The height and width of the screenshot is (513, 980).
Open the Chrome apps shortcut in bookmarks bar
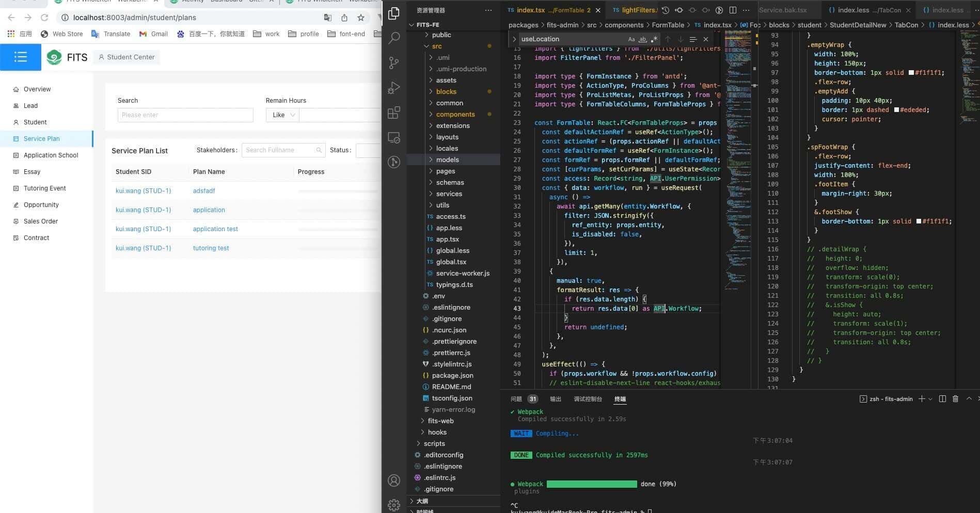tap(20, 34)
